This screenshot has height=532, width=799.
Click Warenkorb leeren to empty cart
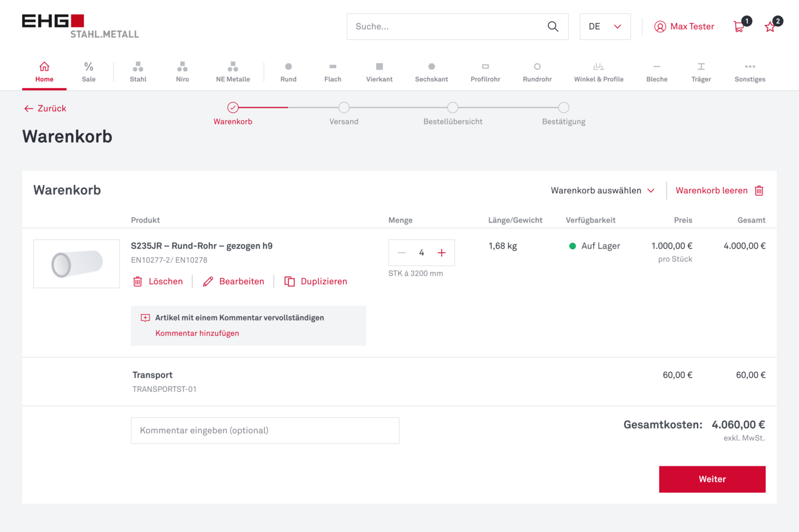tap(719, 190)
